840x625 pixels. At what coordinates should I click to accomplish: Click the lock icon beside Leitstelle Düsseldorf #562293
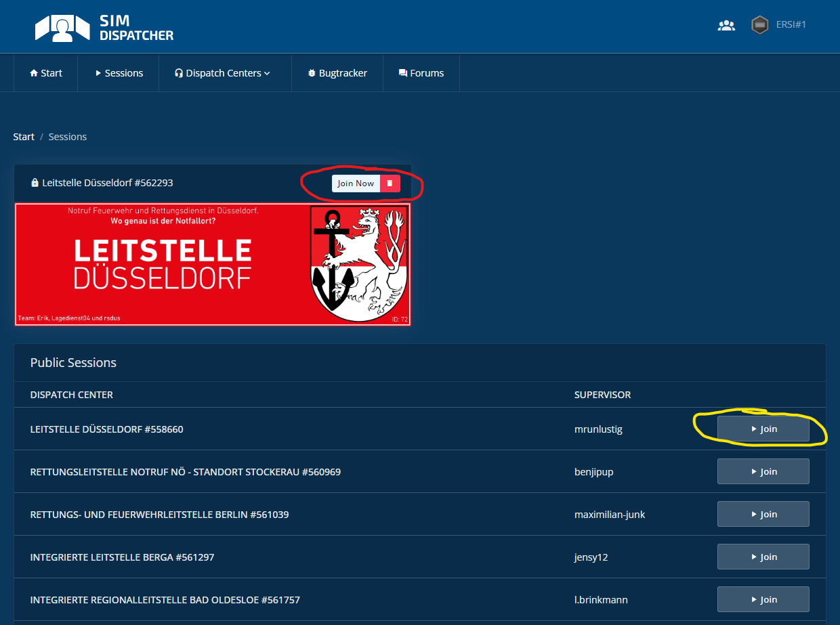[35, 183]
